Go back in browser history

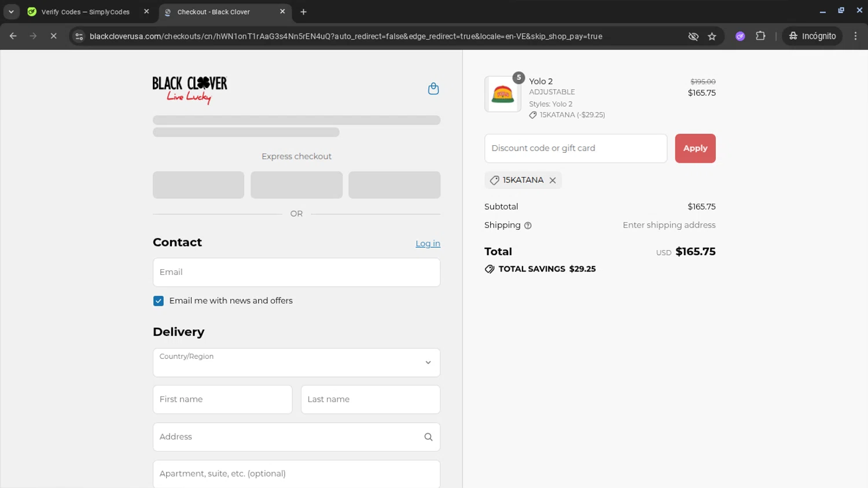point(13,36)
